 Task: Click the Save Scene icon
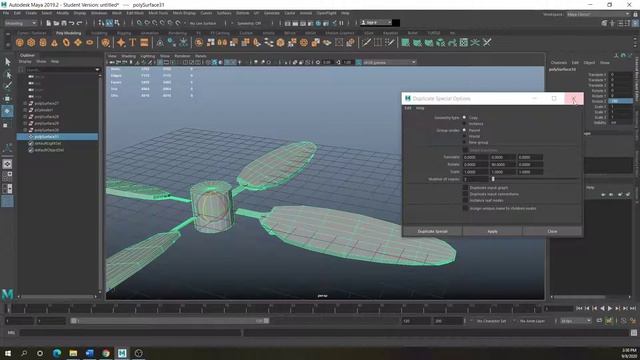tap(64, 23)
